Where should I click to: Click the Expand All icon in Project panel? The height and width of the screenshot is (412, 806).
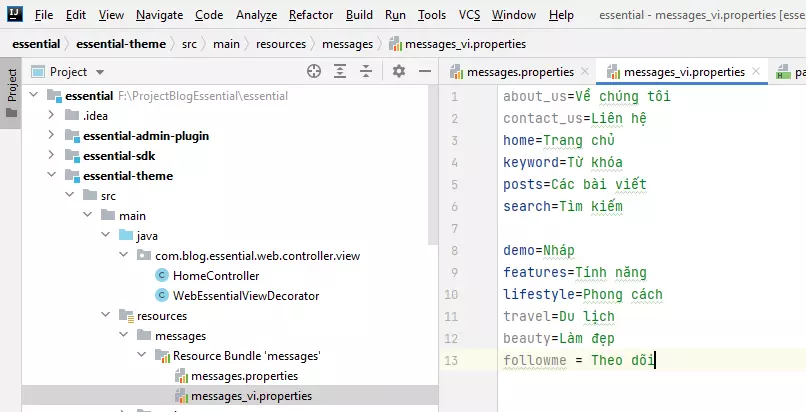[341, 71]
